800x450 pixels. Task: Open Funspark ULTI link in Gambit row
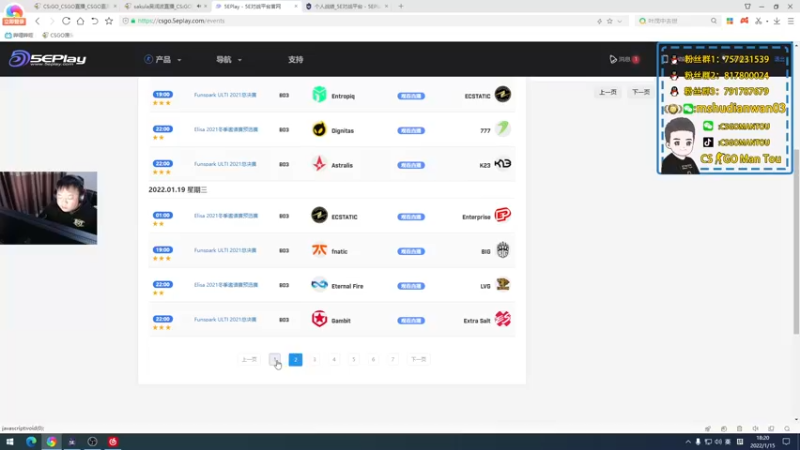coord(225,320)
